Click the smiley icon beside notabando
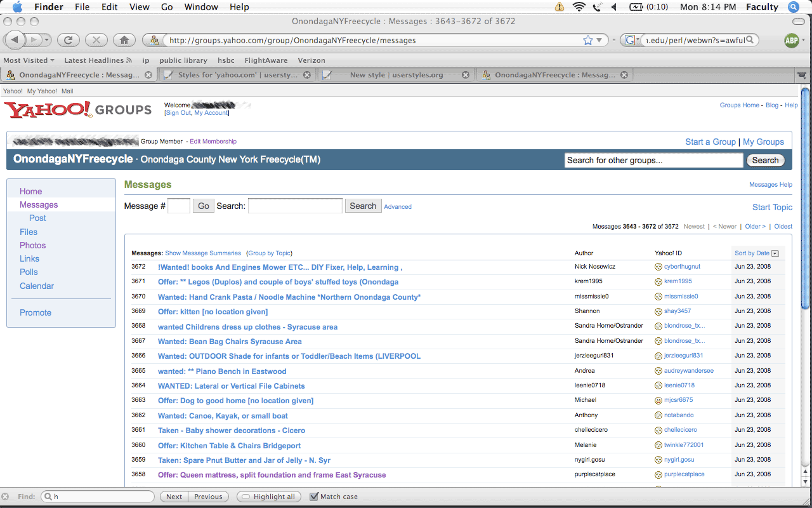Image resolution: width=812 pixels, height=508 pixels. click(658, 415)
